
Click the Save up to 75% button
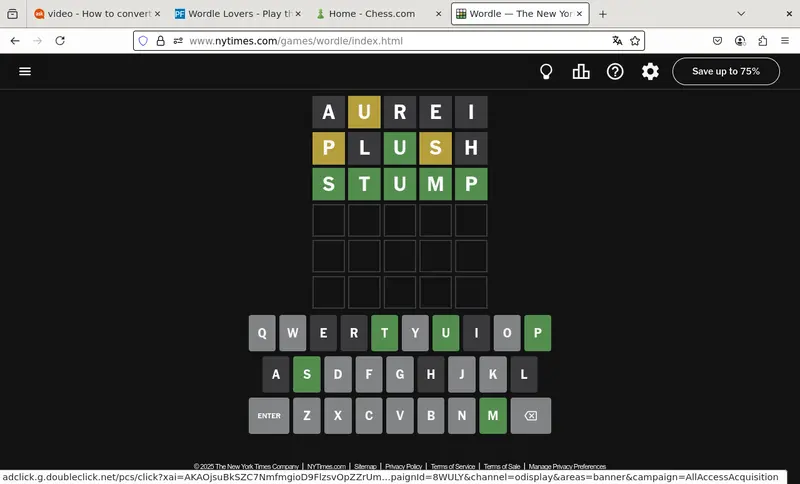coord(726,71)
